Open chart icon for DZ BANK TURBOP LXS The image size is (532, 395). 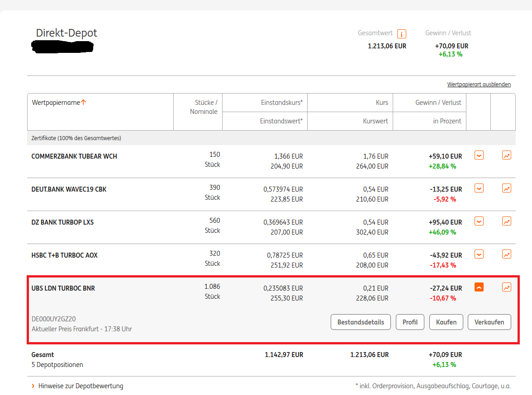507,221
